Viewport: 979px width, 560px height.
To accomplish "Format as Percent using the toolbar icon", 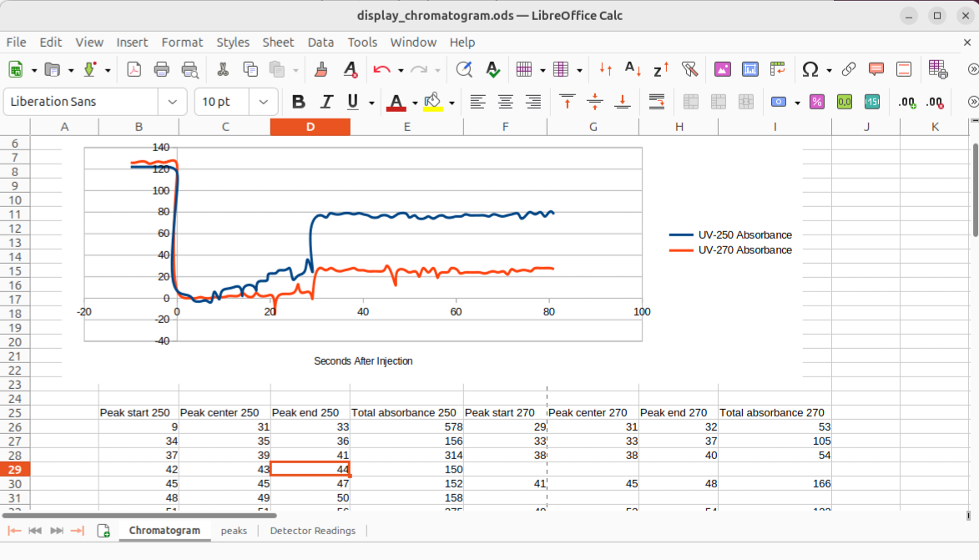I will tap(817, 102).
